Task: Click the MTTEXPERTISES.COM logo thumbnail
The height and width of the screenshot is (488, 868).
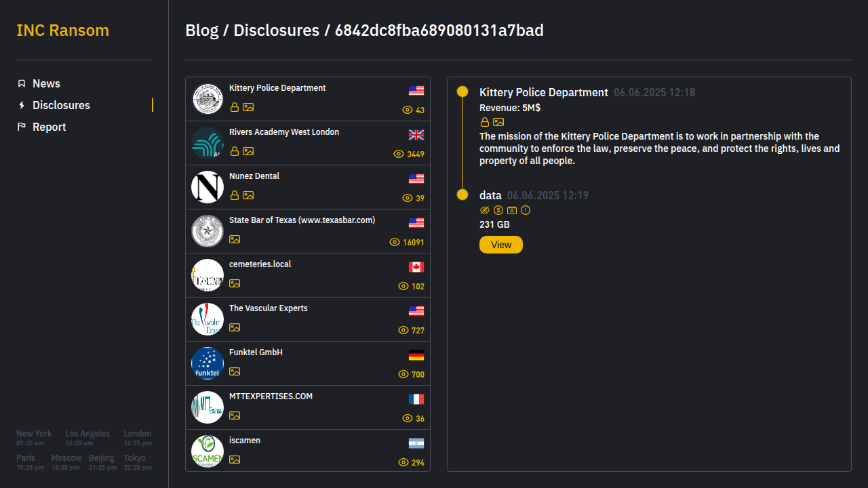Action: (x=208, y=407)
